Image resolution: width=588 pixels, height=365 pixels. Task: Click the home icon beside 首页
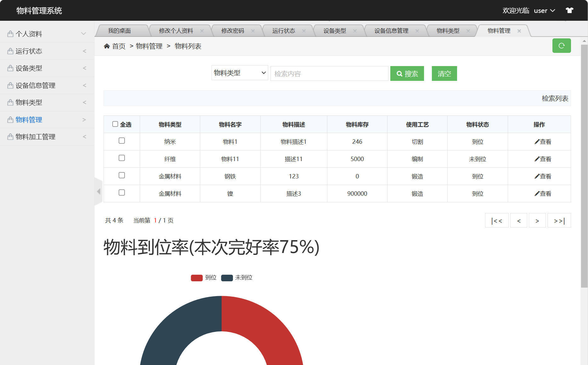pyautogui.click(x=107, y=46)
